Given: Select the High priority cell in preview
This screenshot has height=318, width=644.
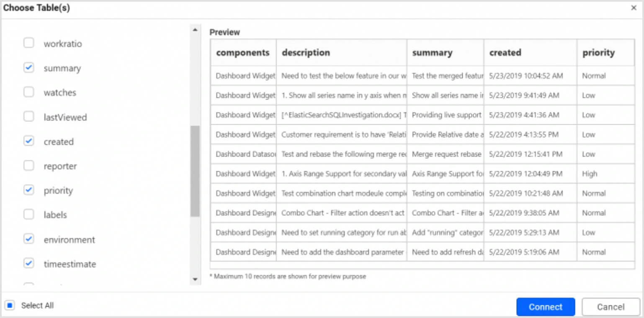Looking at the screenshot, I should pyautogui.click(x=590, y=174).
